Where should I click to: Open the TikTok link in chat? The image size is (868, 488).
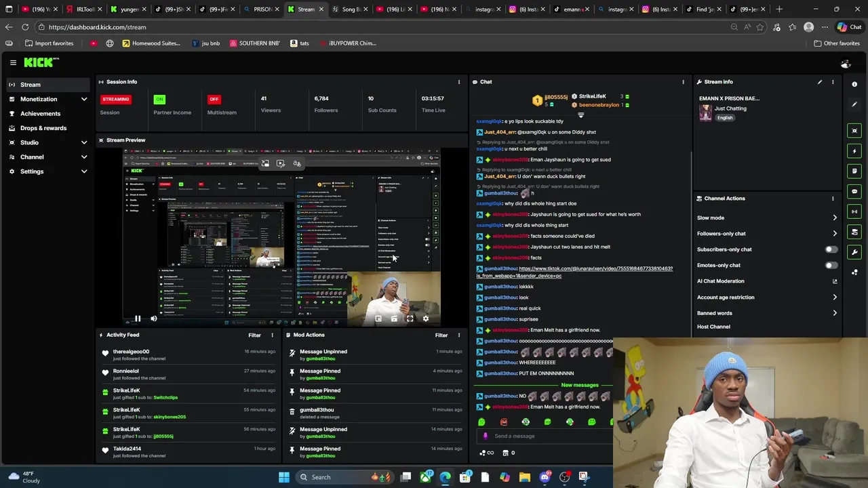pos(574,272)
